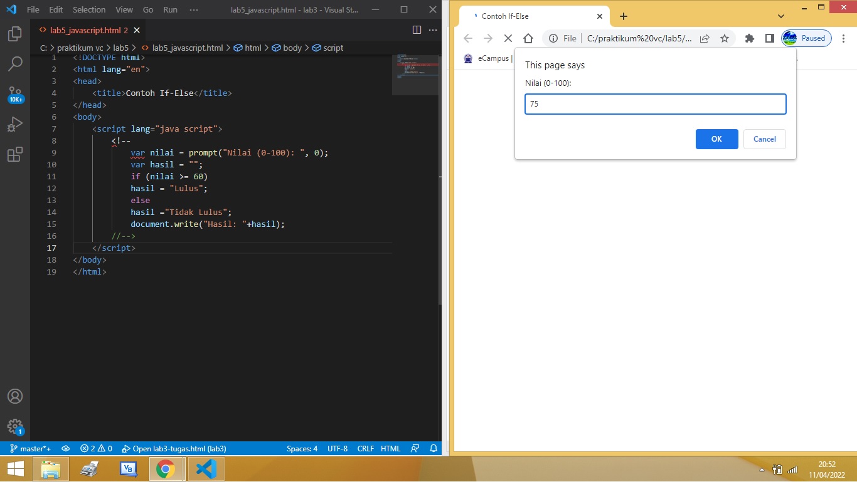Toggle Chrome's side panel
This screenshot has height=504, width=857.
click(769, 38)
